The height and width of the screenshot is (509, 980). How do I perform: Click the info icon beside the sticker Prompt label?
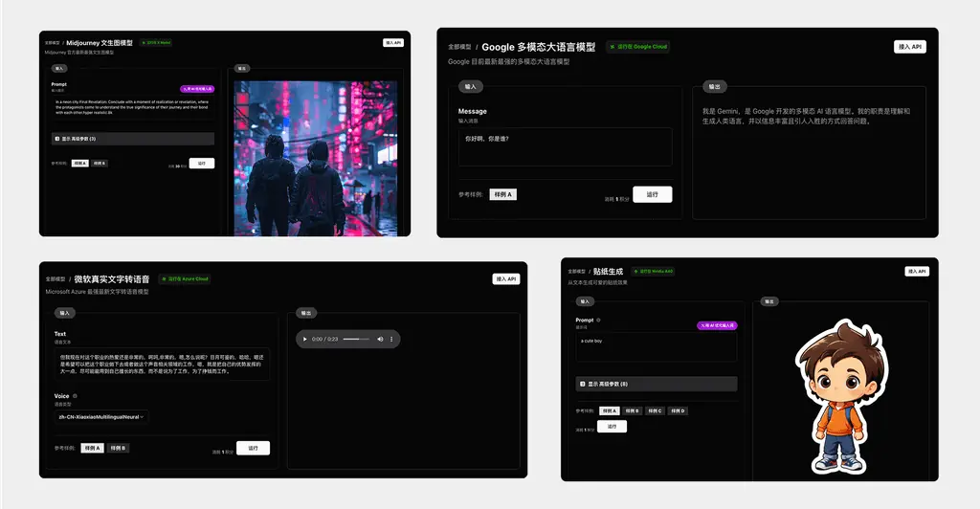[599, 320]
